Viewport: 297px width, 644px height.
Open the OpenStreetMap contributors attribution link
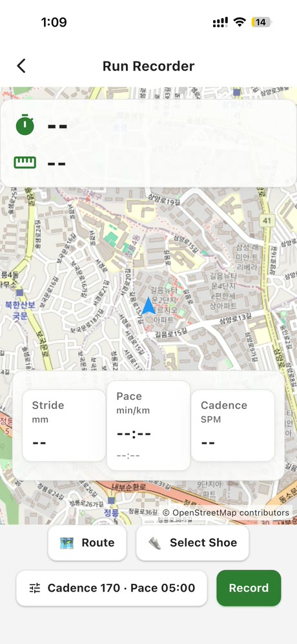pos(226,513)
